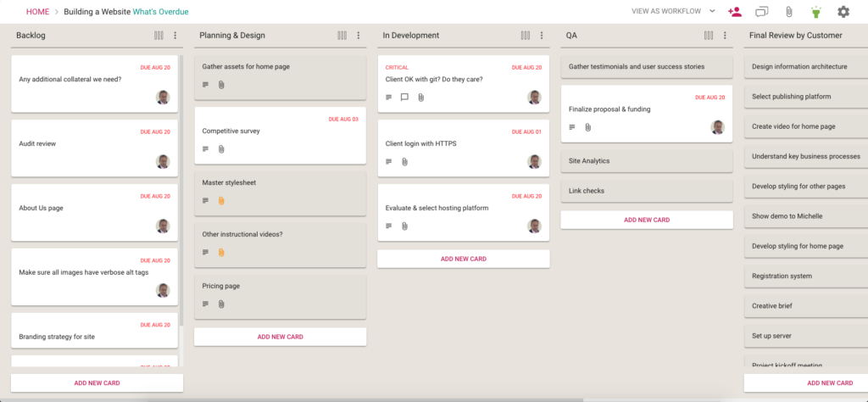Click paperclip on Client login with HTTPS card

coord(404,162)
